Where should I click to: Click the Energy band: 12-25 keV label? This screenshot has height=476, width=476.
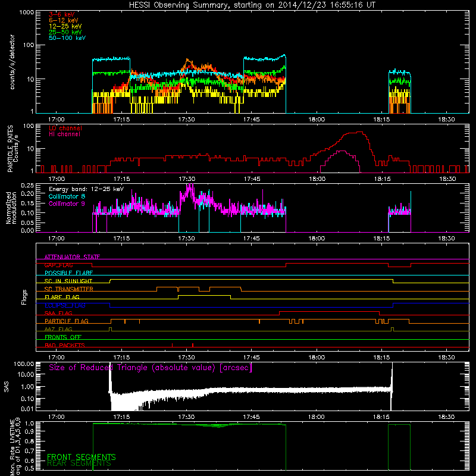86,189
